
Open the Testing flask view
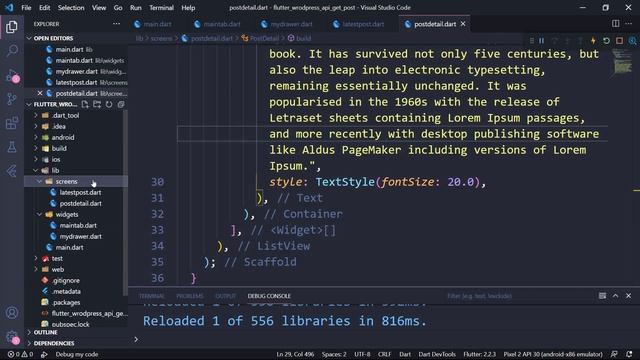(x=12, y=147)
